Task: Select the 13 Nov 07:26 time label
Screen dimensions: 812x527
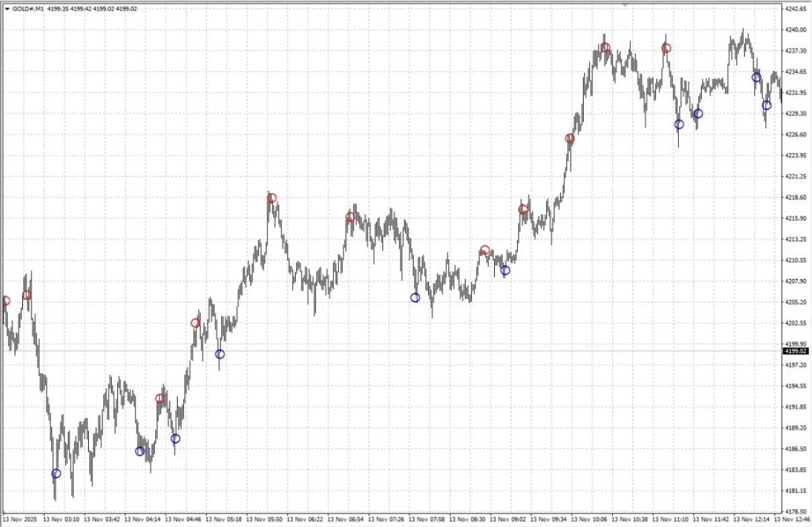Action: pyautogui.click(x=386, y=520)
